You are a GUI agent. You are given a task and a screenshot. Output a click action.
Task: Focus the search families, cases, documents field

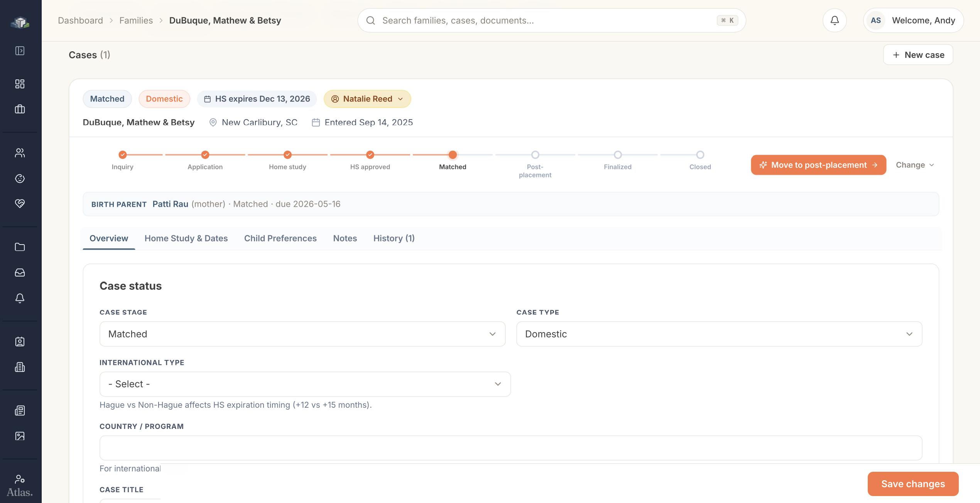pos(552,20)
